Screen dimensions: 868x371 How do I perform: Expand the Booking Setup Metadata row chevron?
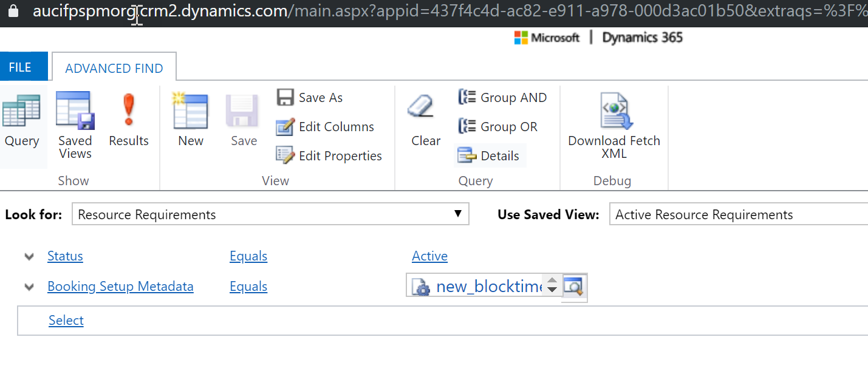29,287
